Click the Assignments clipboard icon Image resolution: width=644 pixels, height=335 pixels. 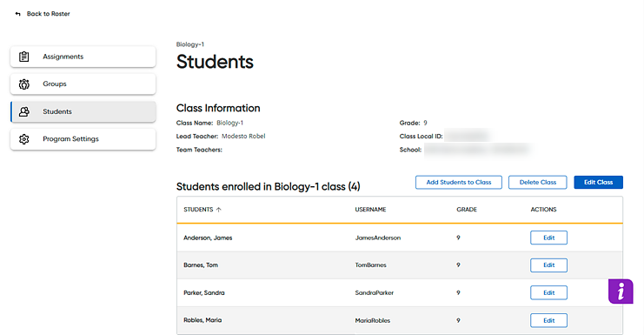pos(24,57)
